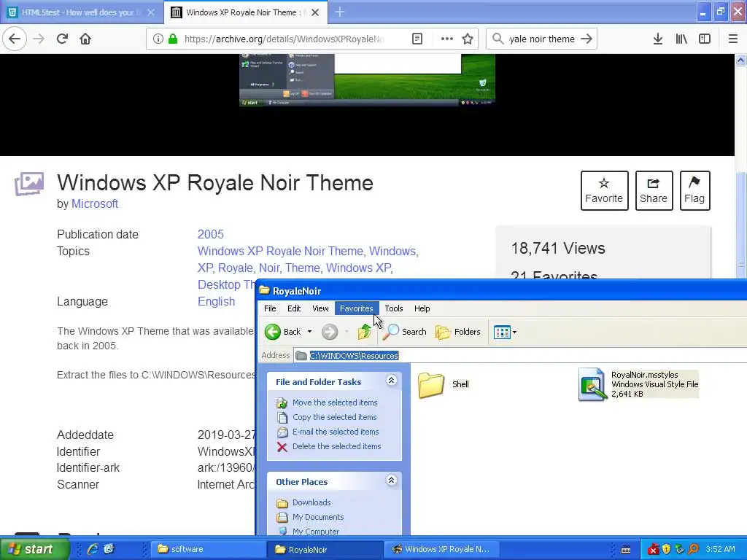Click the yellow shield tray icon
The height and width of the screenshot is (560, 747).
667,550
